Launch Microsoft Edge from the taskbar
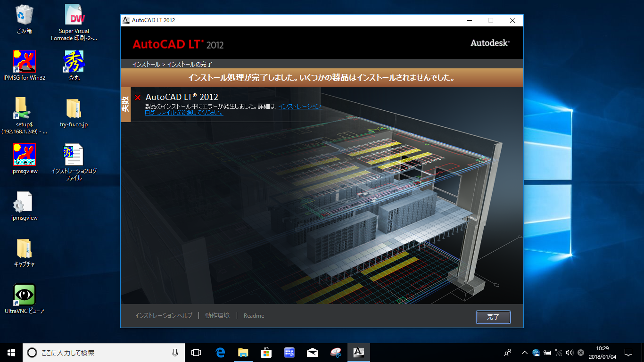644x362 pixels. point(220,352)
